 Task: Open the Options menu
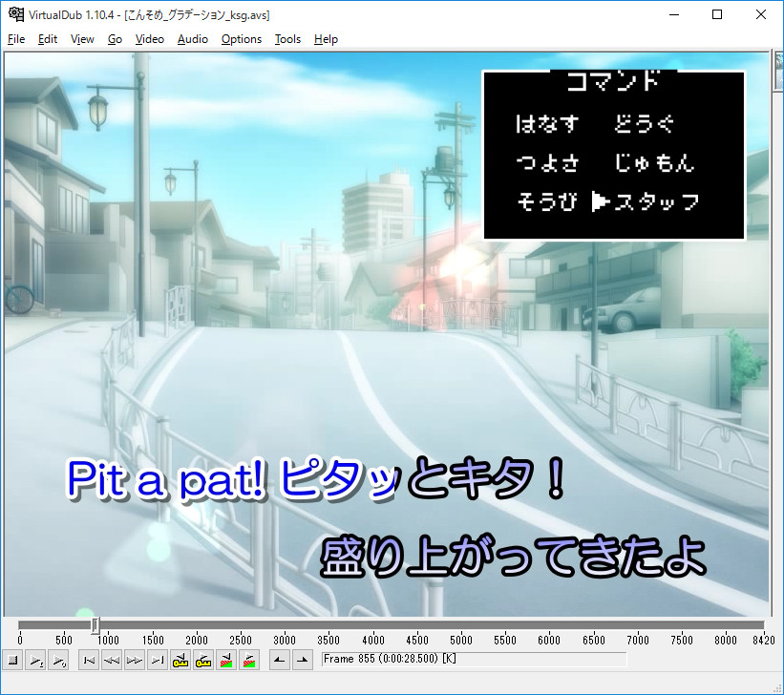click(x=242, y=39)
